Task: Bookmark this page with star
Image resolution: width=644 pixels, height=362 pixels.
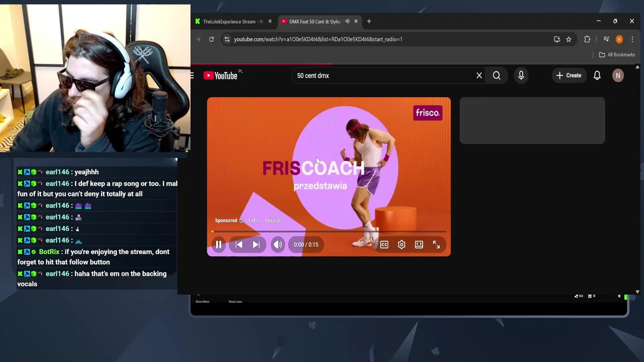Action: (x=569, y=39)
